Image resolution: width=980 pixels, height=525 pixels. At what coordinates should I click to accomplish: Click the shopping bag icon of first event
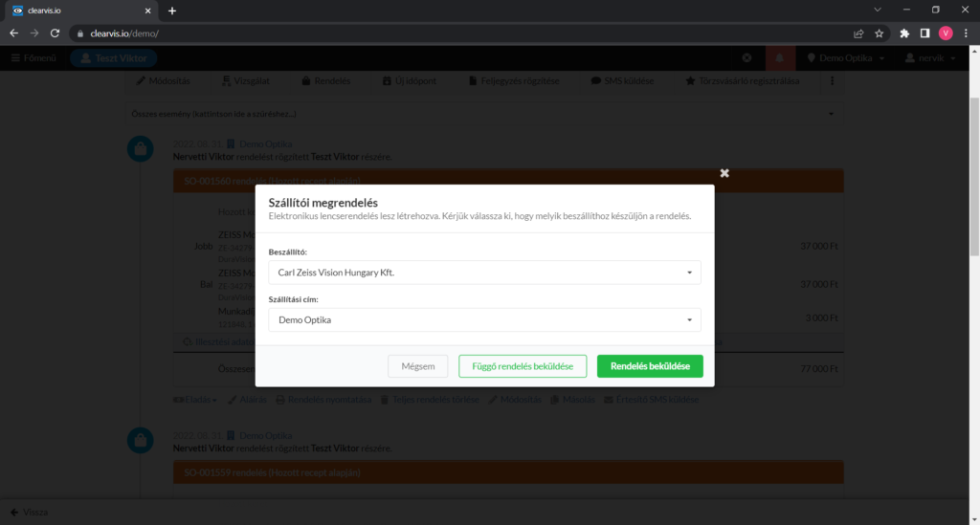141,149
